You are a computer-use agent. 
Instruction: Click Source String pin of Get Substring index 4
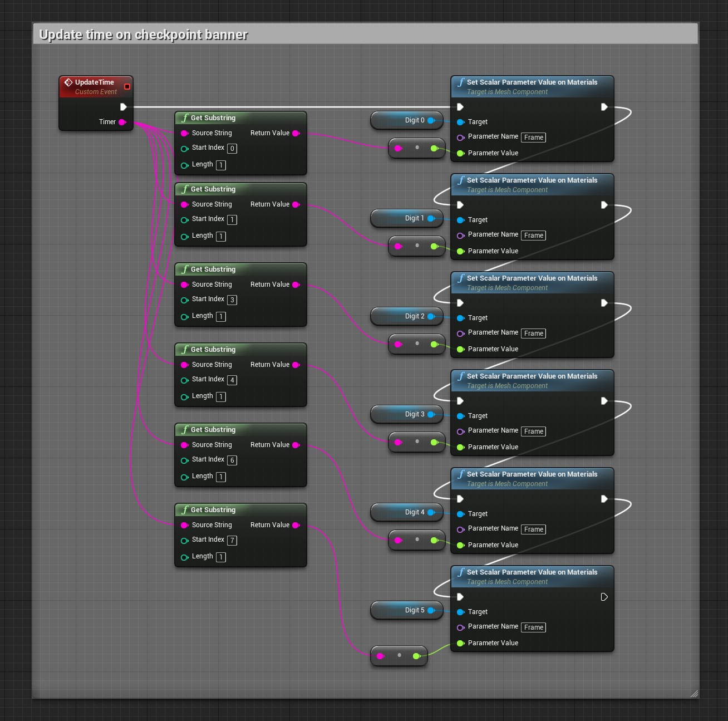click(x=184, y=365)
